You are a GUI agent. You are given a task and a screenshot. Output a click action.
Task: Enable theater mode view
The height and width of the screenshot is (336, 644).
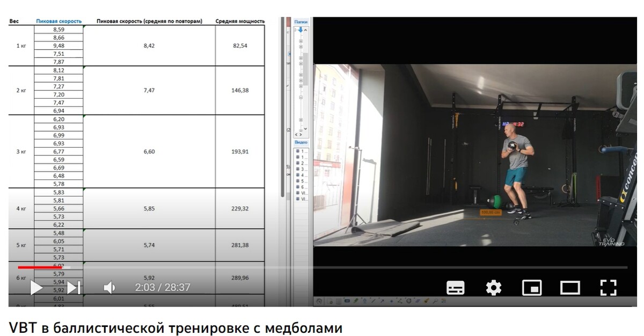(x=570, y=288)
